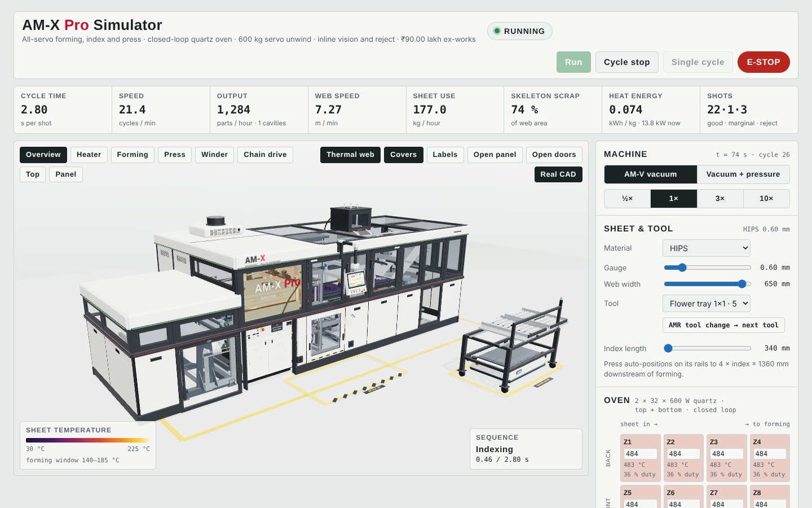This screenshot has width=812, height=508.
Task: Adjust the Gauge slider
Action: click(x=708, y=268)
